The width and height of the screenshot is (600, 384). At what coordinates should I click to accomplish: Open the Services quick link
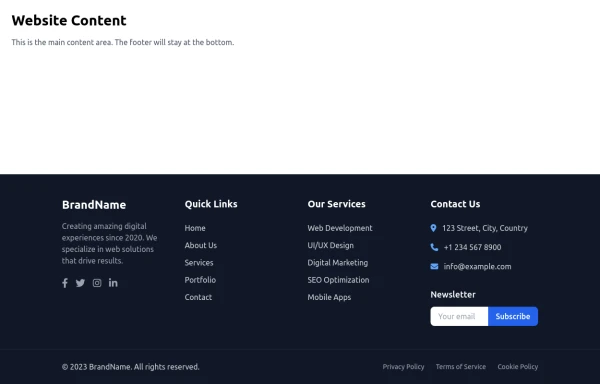tap(199, 263)
